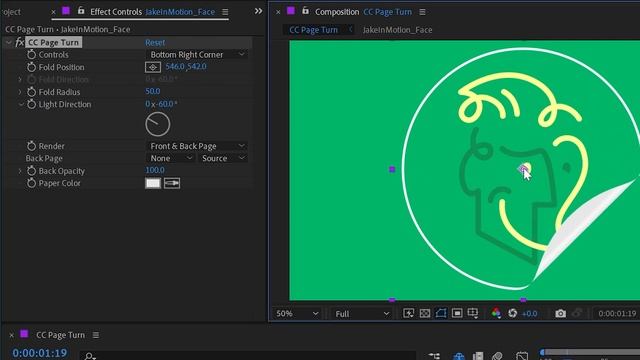Toggle the Render stopwatch
Image resolution: width=640 pixels, height=360 pixels.
pos(31,146)
